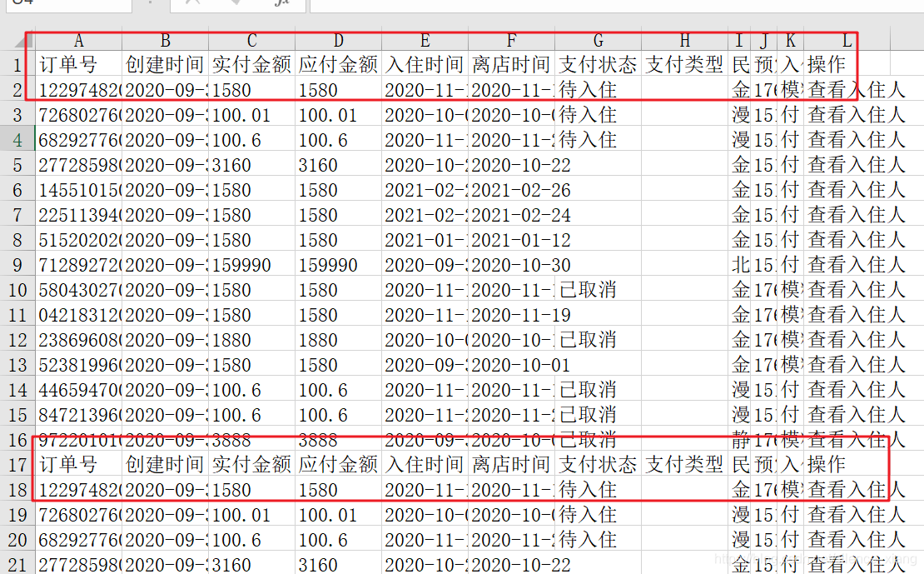Click the Select All corner above row 1
The image size is (924, 574).
(18, 40)
